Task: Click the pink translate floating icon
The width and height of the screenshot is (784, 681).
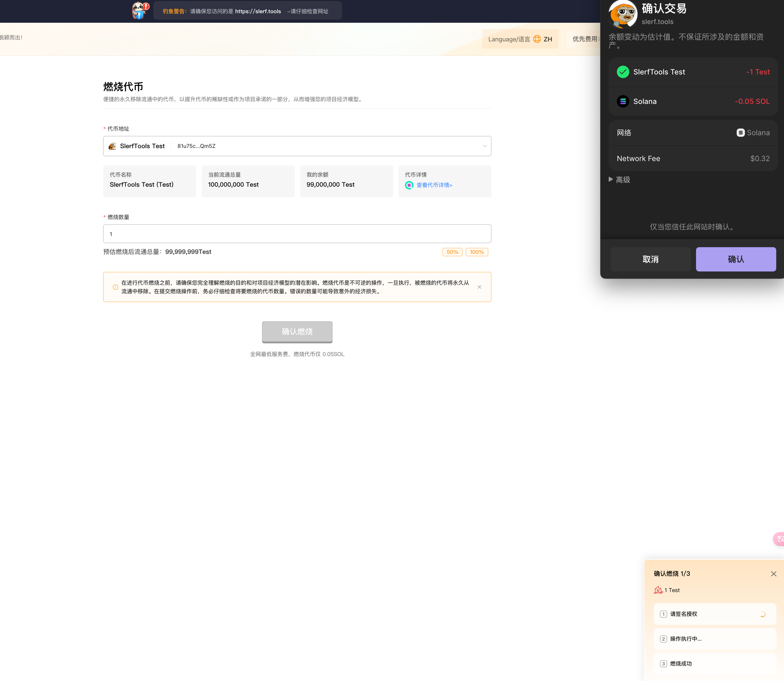Action: point(779,539)
